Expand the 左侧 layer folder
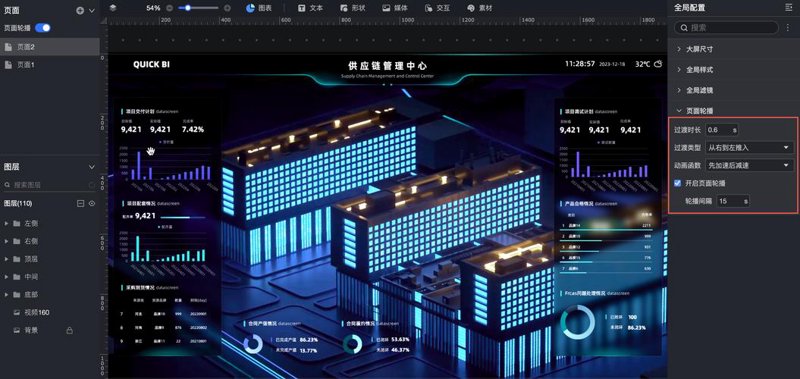Viewport: 800px width, 379px height. click(x=6, y=223)
